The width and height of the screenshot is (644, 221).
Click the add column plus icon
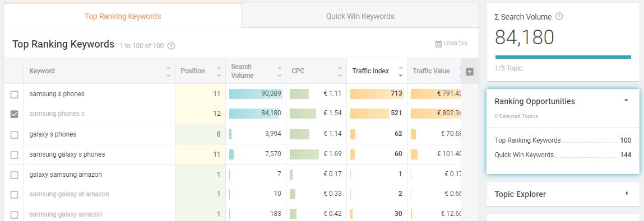click(x=470, y=72)
